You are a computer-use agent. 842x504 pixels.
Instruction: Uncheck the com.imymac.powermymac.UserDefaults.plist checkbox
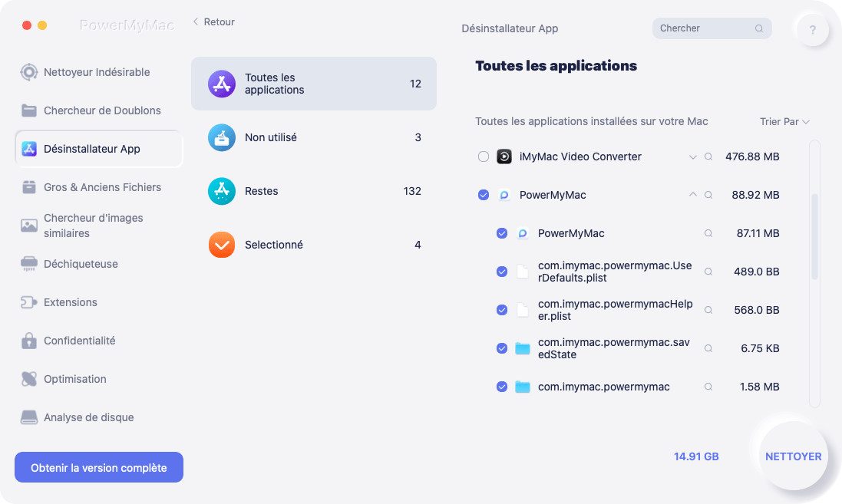pyautogui.click(x=501, y=272)
